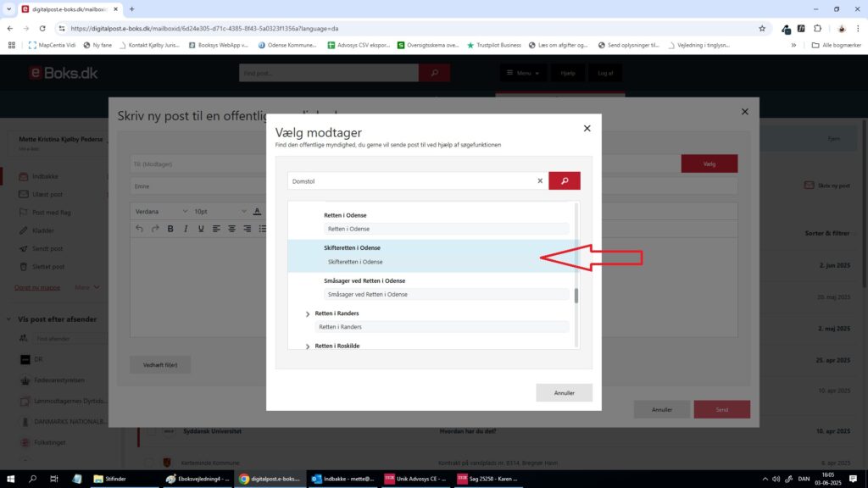868x488 pixels.
Task: Click the red search button in the dialog
Action: (564, 180)
